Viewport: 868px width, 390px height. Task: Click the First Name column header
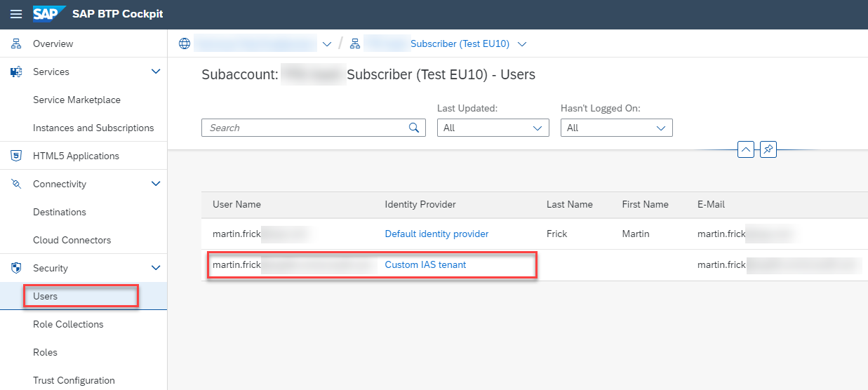(x=645, y=204)
